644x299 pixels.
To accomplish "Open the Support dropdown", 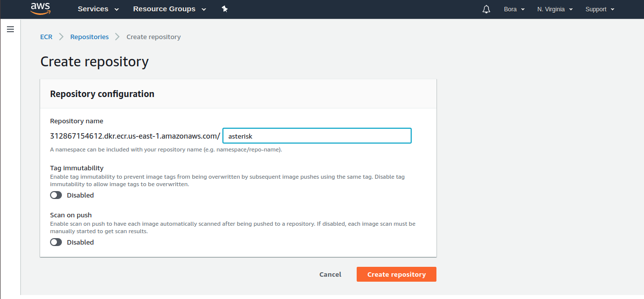I will coord(599,9).
